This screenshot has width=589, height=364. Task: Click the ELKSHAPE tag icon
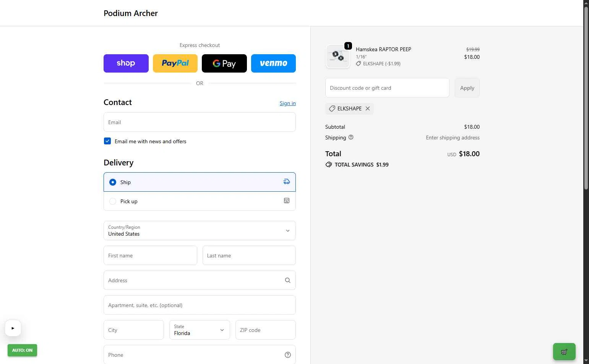pyautogui.click(x=332, y=108)
